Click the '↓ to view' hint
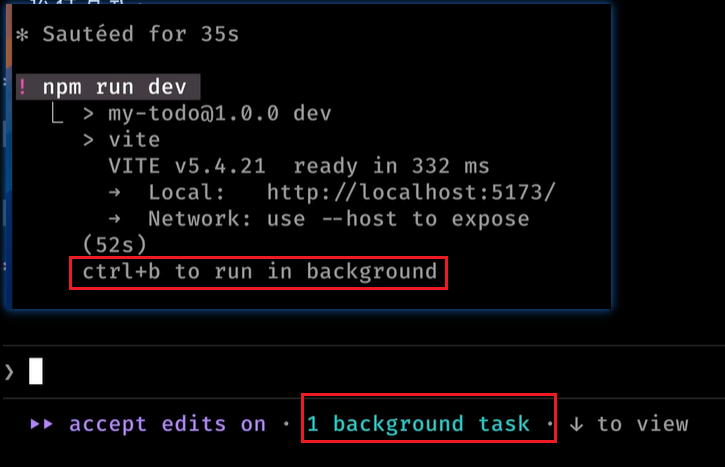The width and height of the screenshot is (725, 467). (x=629, y=424)
